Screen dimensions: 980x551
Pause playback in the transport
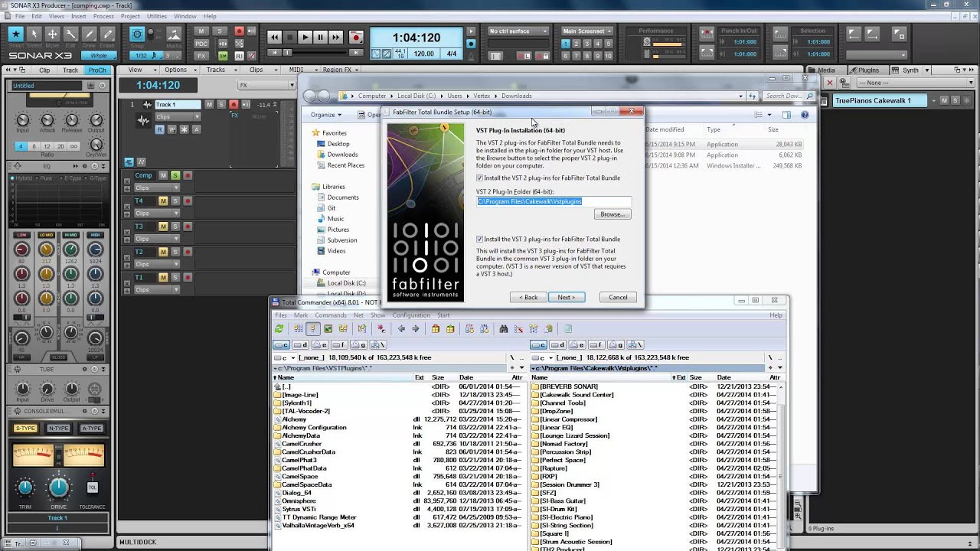pos(320,37)
